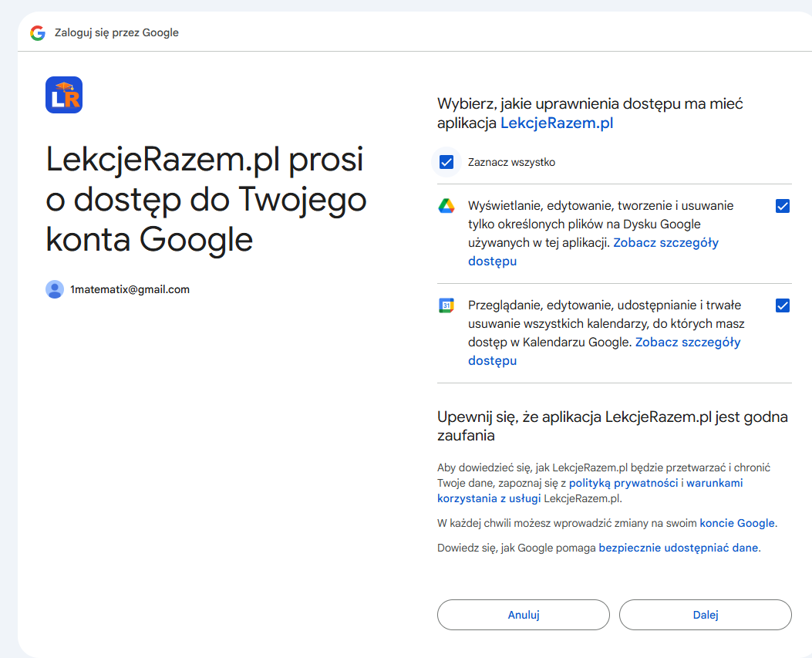The width and height of the screenshot is (812, 658).
Task: Uncheck the Google Drive files permission checkbox
Action: click(x=783, y=206)
